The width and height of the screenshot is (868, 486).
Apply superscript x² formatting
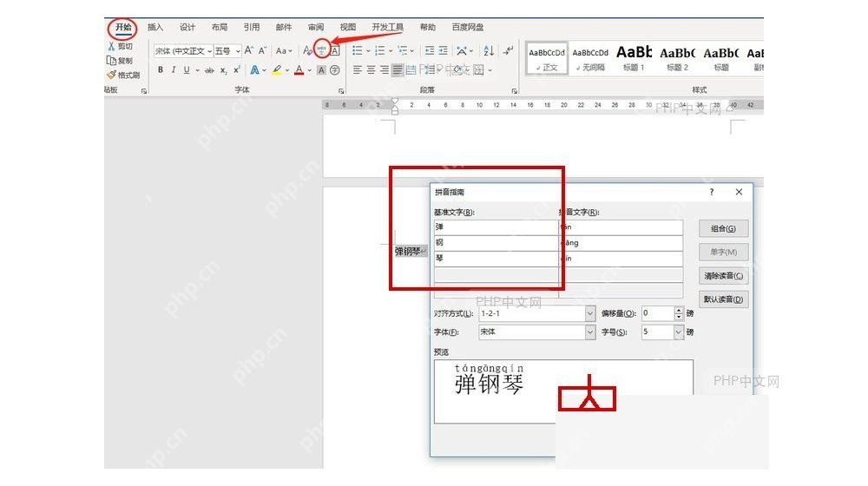[x=236, y=69]
